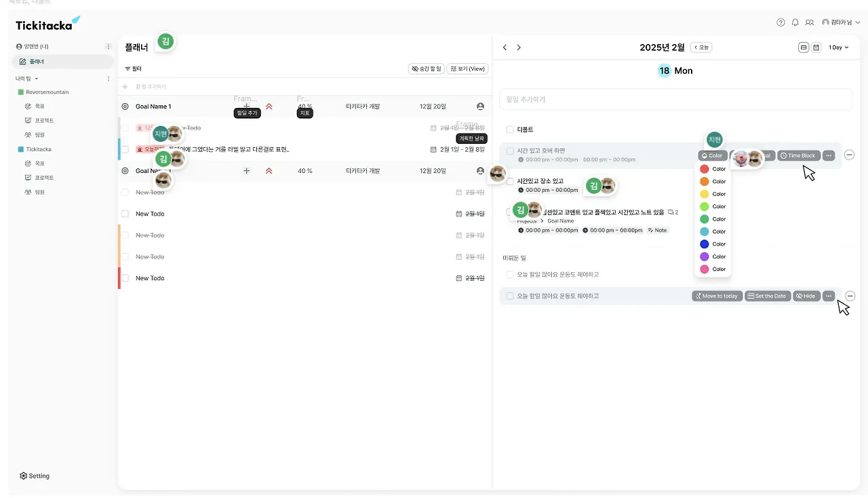
Task: Switch to calendar view icon
Action: [x=816, y=47]
